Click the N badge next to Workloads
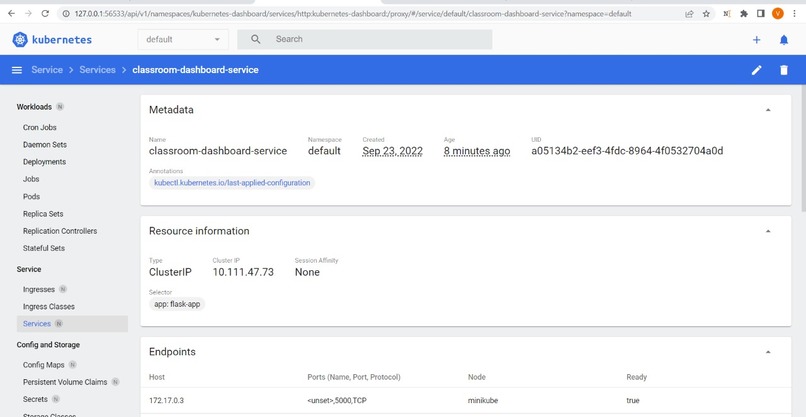 [60, 107]
